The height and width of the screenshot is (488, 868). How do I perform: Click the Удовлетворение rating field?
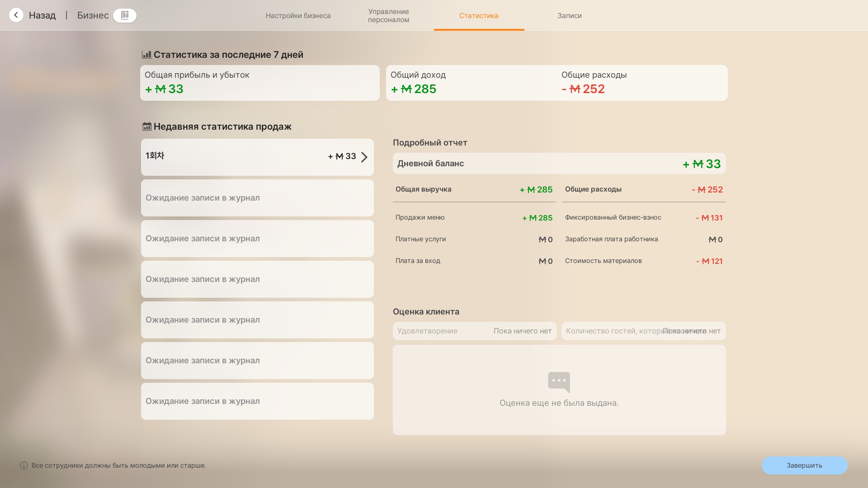point(474,331)
